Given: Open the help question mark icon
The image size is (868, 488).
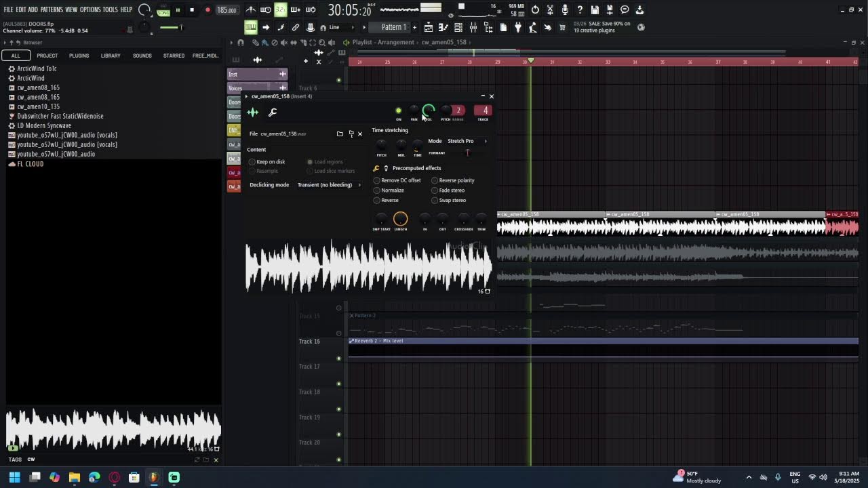Looking at the screenshot, I should pyautogui.click(x=580, y=9).
